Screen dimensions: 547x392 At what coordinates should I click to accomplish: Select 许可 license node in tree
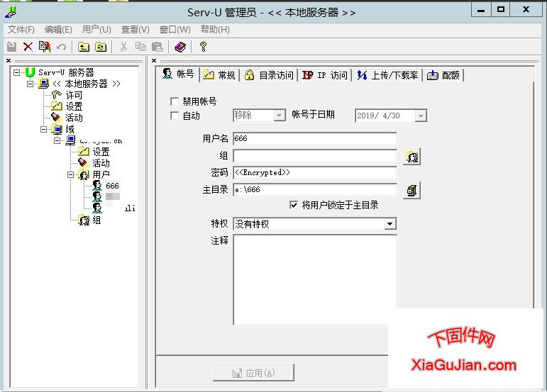pos(74,95)
